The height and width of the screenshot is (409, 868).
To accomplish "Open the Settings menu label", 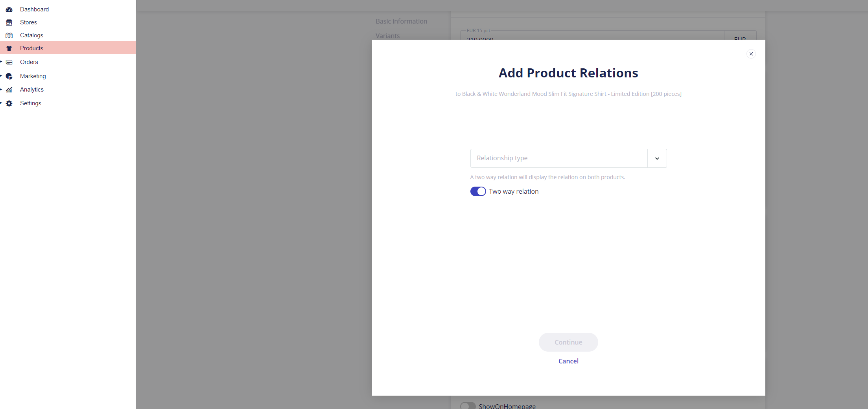I will pos(31,103).
